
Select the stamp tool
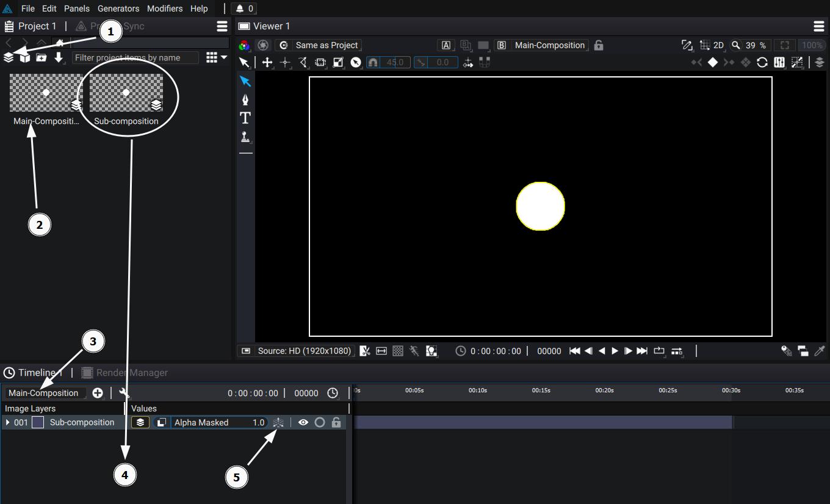[245, 137]
